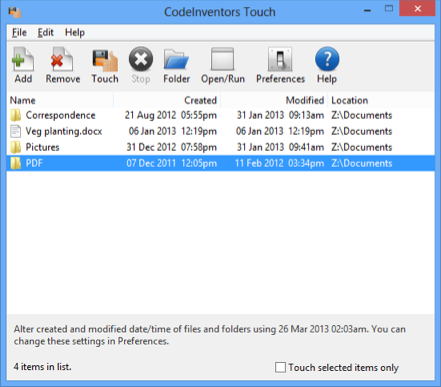
Task: Select the Veg planting.docx file name
Action: [64, 131]
